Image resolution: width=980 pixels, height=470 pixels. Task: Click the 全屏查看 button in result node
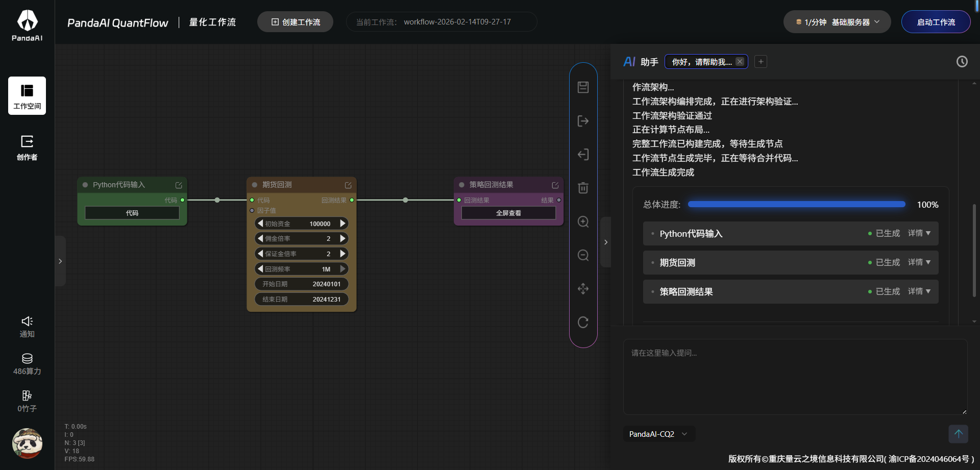[x=508, y=213]
